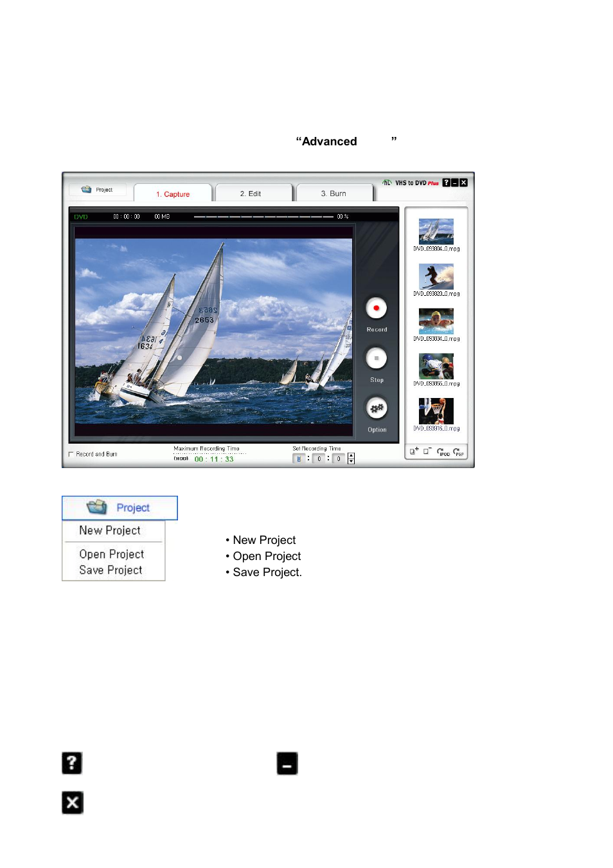The image size is (613, 868).
Task: Click the minutes field of Set Recording Time
Action: (x=319, y=458)
